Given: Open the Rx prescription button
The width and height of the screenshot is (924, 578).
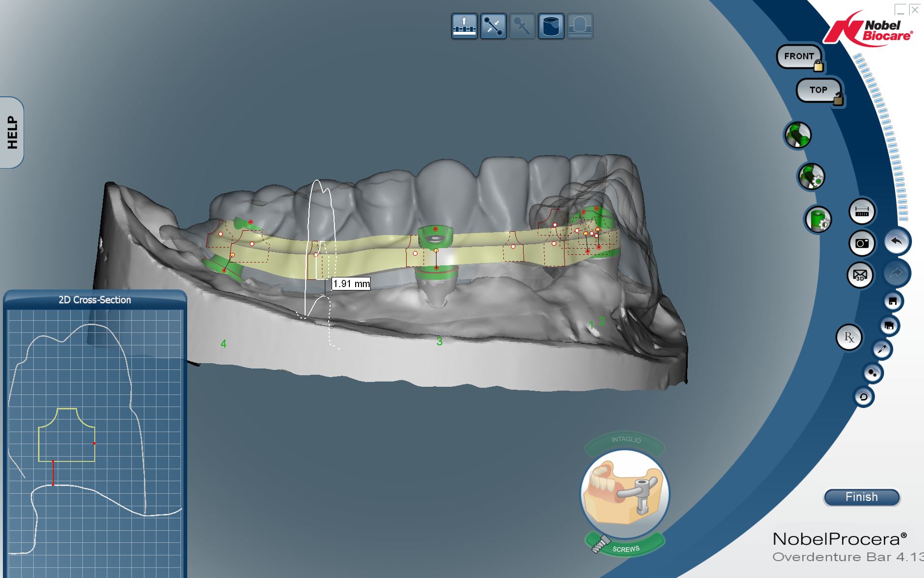Looking at the screenshot, I should 849,337.
